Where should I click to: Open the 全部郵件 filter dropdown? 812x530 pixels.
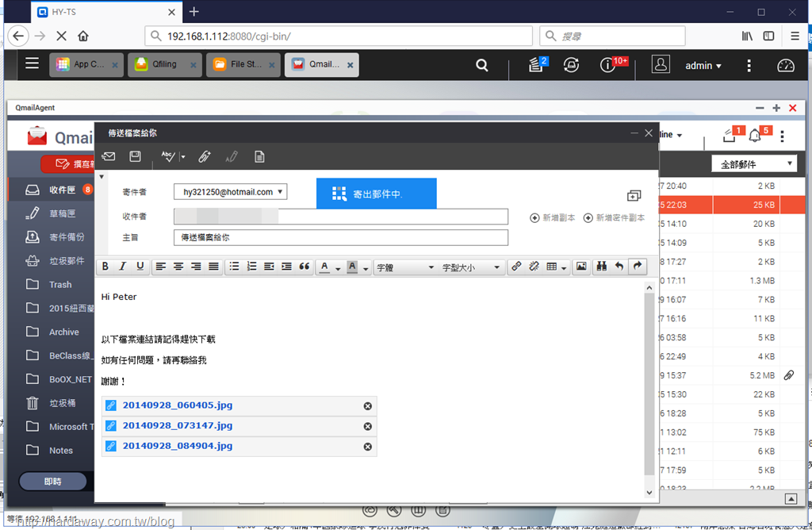[754, 164]
